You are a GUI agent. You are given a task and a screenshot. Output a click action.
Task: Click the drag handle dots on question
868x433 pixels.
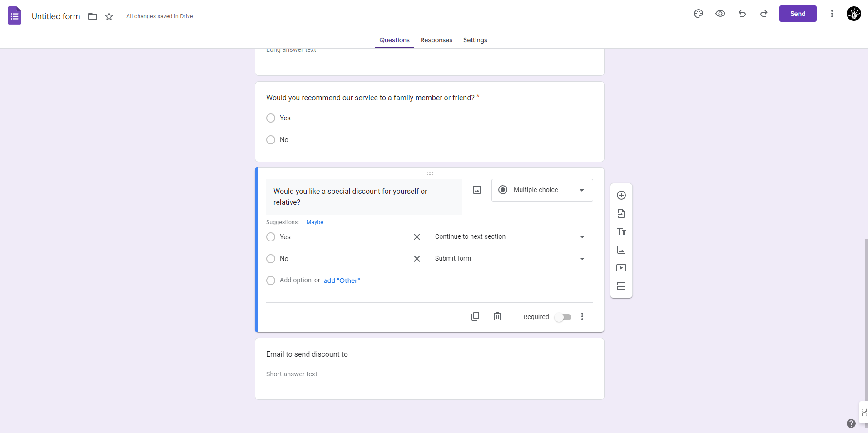(430, 173)
